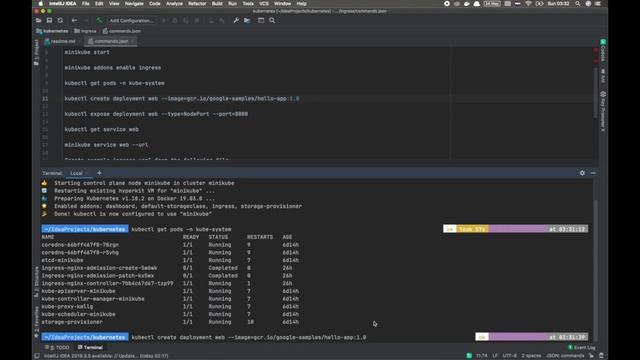
Task: Open the JSON: commands schema selector
Action: click(565, 356)
